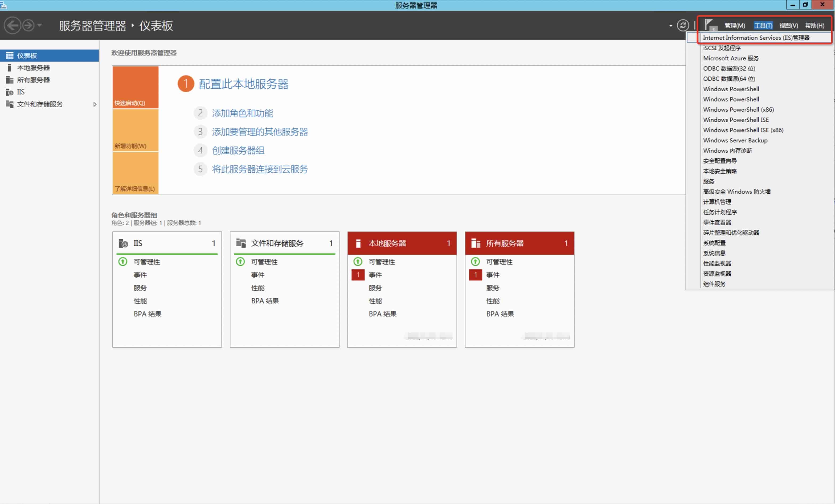
Task: Click the 添加角色和功能 link
Action: click(x=242, y=113)
